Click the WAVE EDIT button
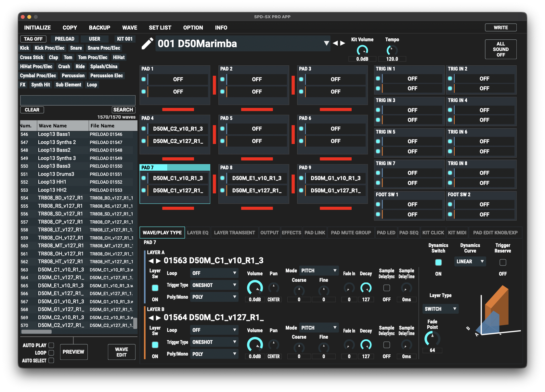 [122, 352]
